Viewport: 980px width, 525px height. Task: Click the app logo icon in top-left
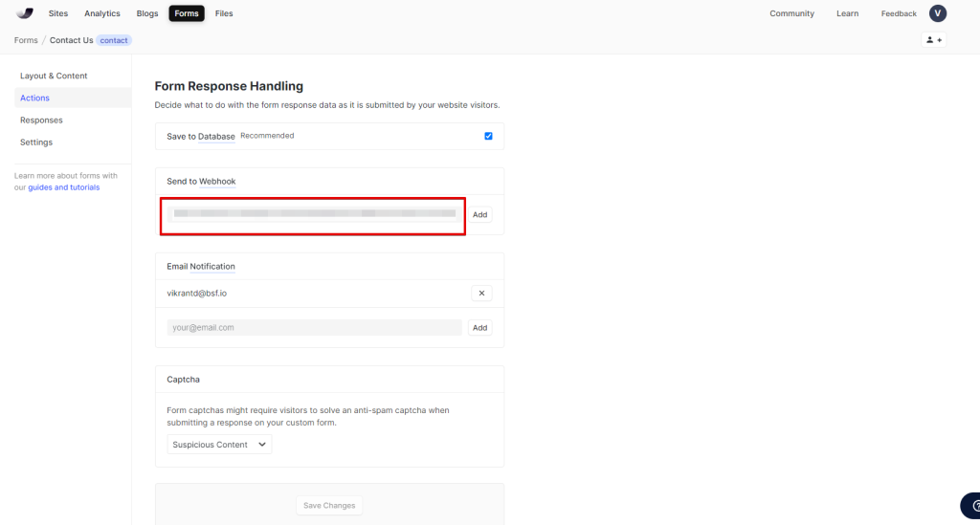tap(25, 13)
